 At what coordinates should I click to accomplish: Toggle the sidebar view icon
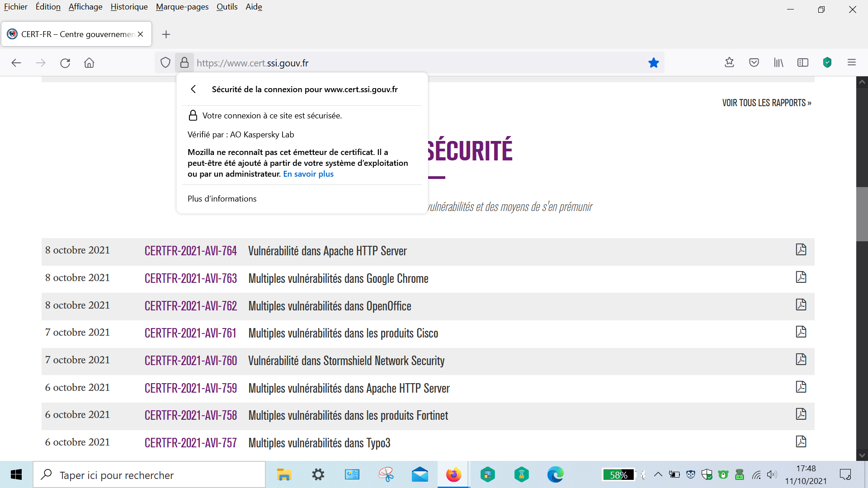click(x=802, y=63)
